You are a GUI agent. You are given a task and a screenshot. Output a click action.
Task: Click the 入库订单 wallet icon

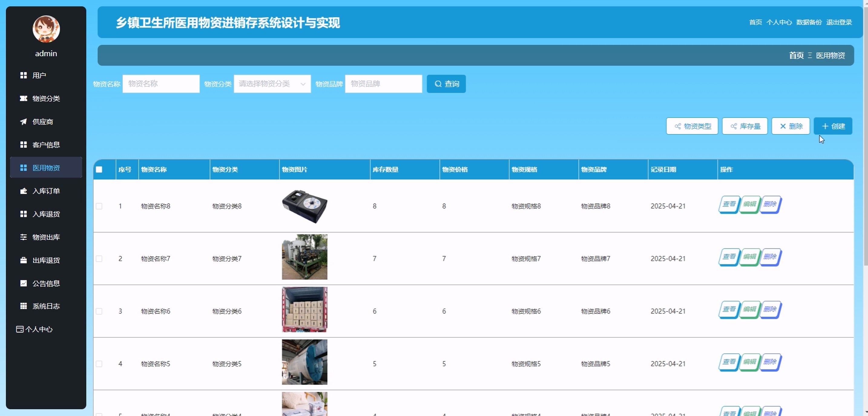pyautogui.click(x=23, y=191)
